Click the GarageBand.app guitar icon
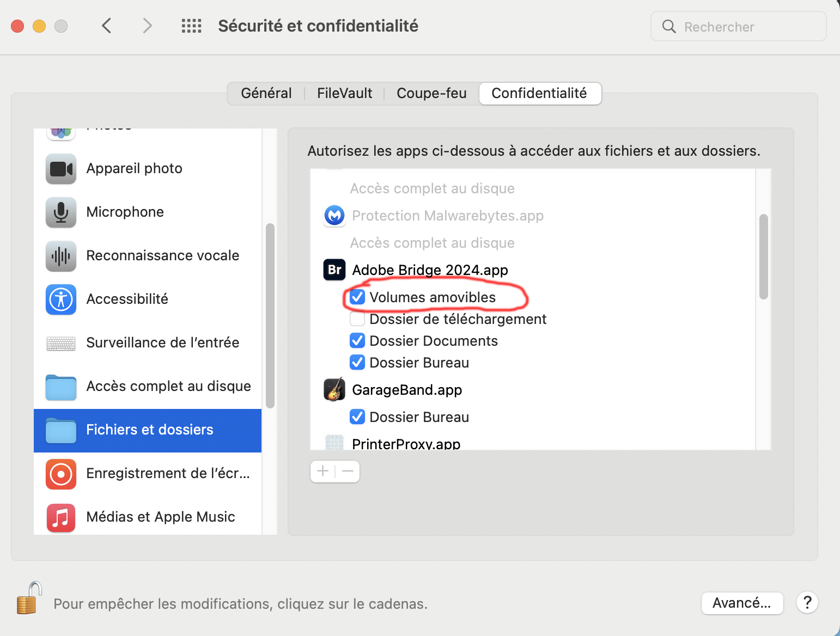The image size is (840, 636). (334, 389)
